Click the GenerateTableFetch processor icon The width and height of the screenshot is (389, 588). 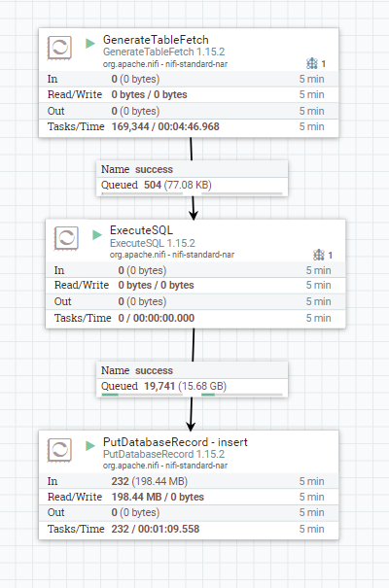[59, 48]
